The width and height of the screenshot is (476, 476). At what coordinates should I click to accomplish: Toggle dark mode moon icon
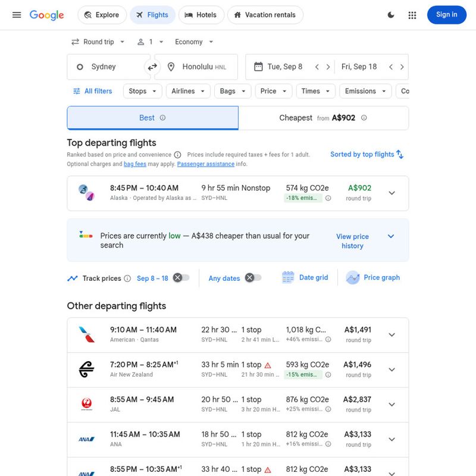[391, 15]
